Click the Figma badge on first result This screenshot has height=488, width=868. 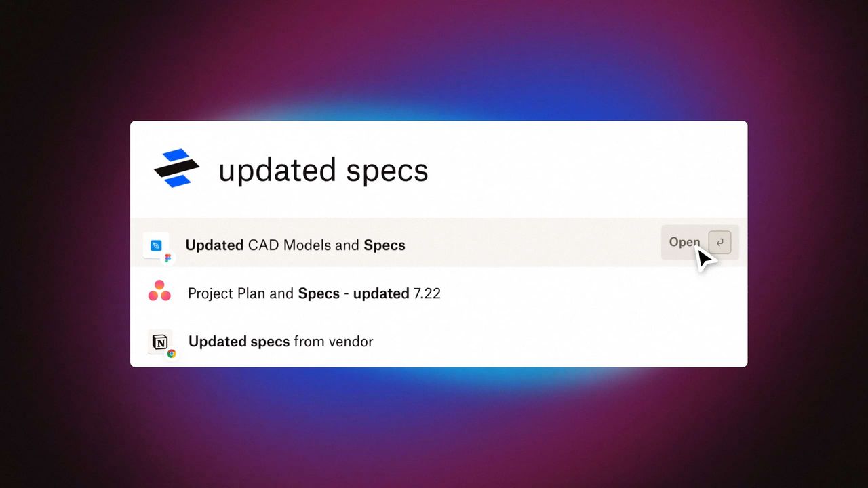coord(168,258)
